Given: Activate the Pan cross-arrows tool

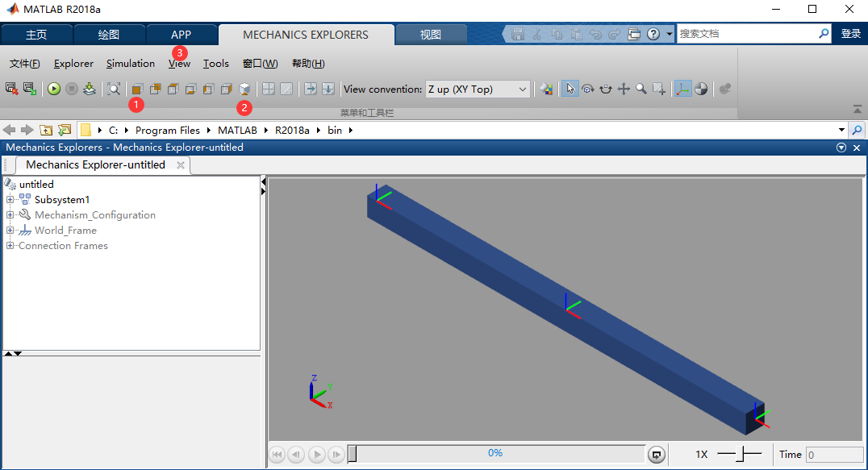Looking at the screenshot, I should coord(624,89).
